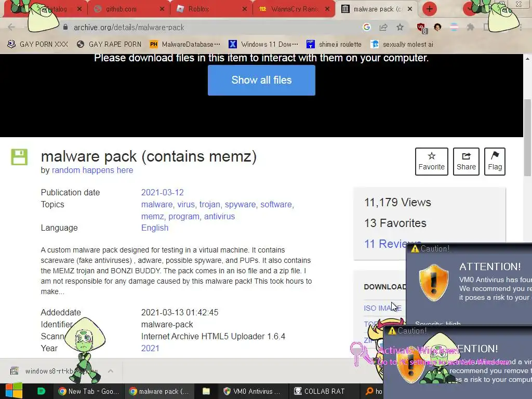Open the uBlock Origin extension icon
532x399 pixels.
tap(422, 28)
